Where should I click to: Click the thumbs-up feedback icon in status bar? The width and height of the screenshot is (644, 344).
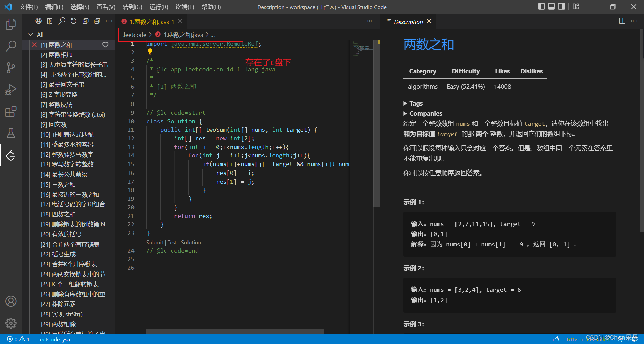556,339
